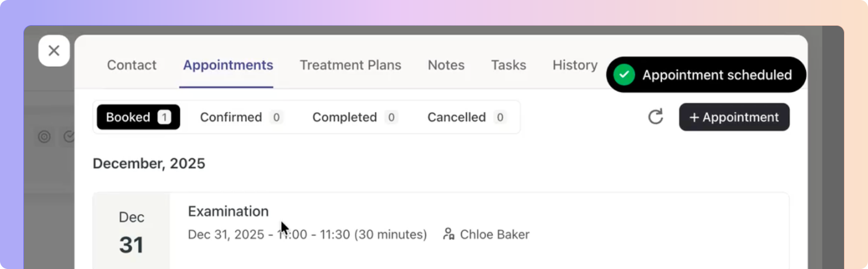
Task: Select the Appointments tab
Action: 228,65
